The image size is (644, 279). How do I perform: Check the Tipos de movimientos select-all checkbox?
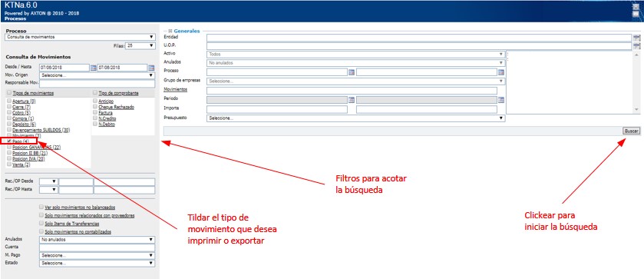[9, 93]
